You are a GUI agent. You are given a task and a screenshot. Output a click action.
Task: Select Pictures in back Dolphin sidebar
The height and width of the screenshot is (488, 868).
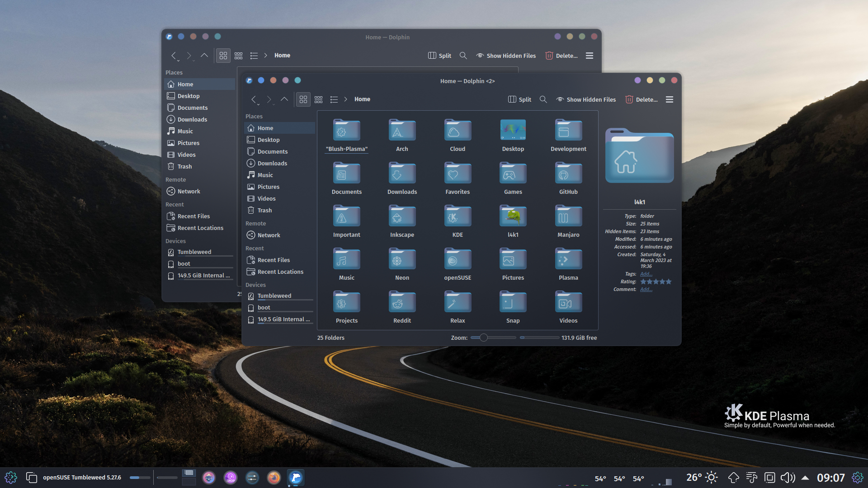[x=199, y=143]
